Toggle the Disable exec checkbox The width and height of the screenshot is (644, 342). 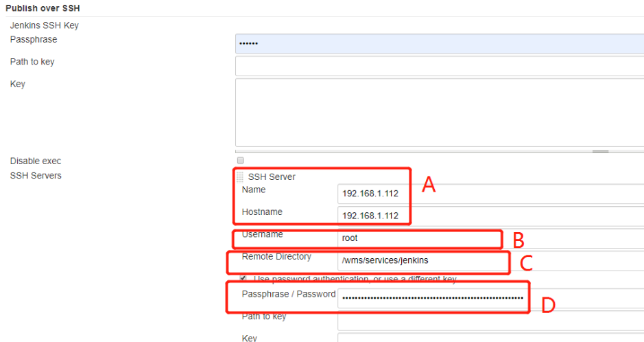coord(241,160)
